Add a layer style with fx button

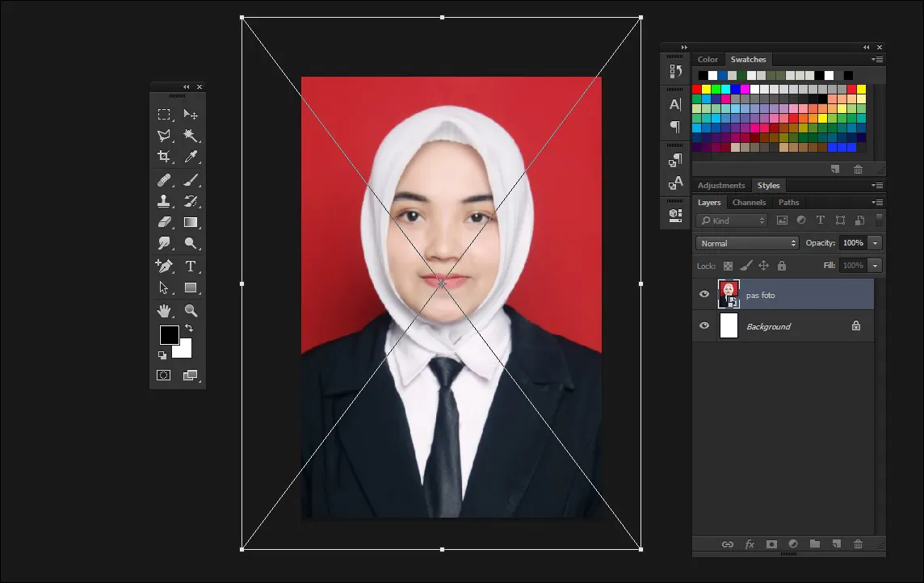tap(750, 544)
